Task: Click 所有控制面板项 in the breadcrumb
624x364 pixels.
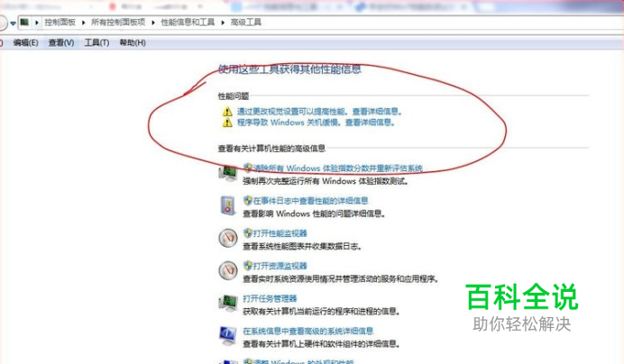Action: pyautogui.click(x=118, y=23)
